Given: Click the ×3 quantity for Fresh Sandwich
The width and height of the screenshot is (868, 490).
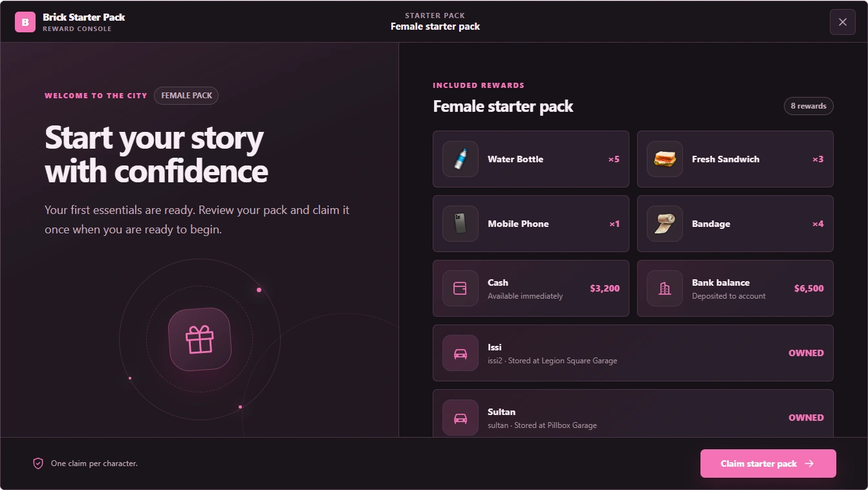Looking at the screenshot, I should (818, 159).
